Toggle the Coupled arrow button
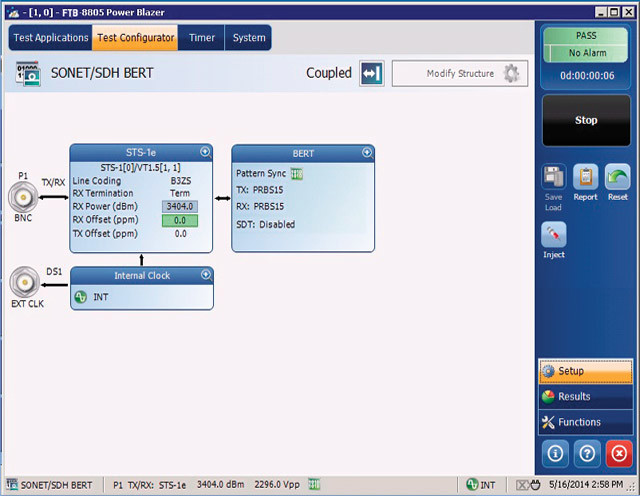This screenshot has width=640, height=496. (x=371, y=73)
